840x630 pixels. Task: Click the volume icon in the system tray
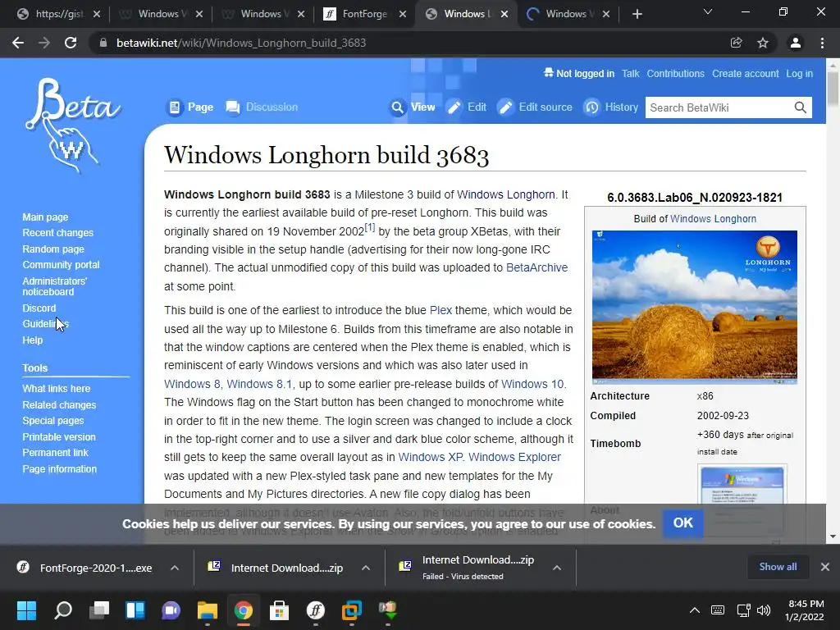click(764, 610)
